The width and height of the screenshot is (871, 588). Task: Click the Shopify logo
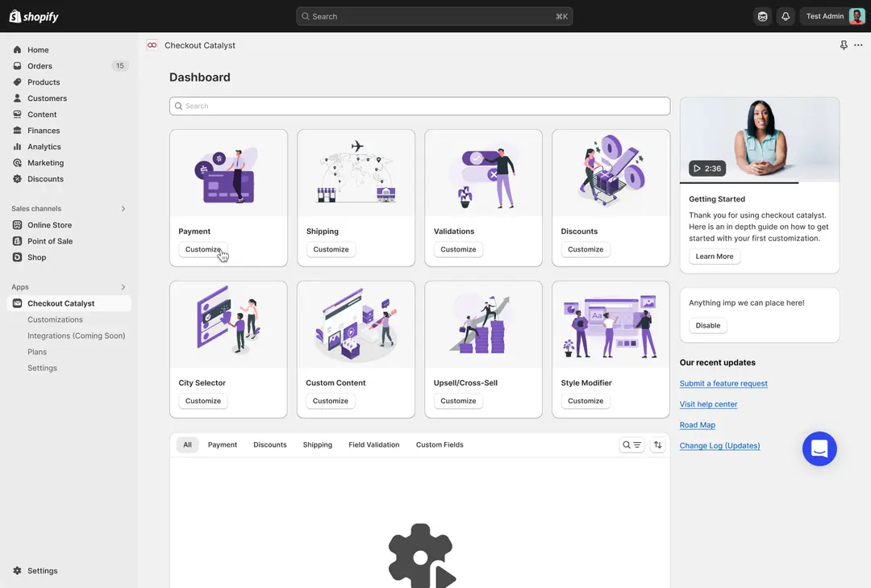coord(34,16)
